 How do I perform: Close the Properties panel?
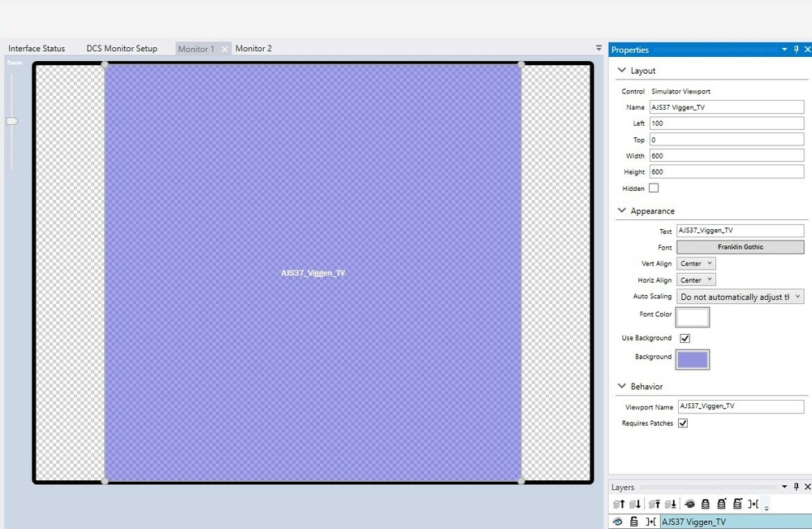tap(807, 50)
